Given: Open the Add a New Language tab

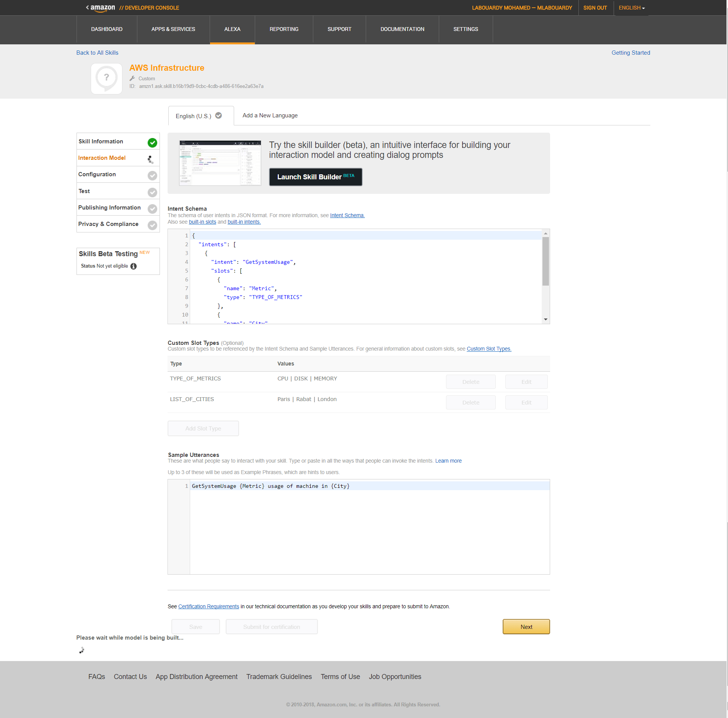Looking at the screenshot, I should click(x=270, y=115).
